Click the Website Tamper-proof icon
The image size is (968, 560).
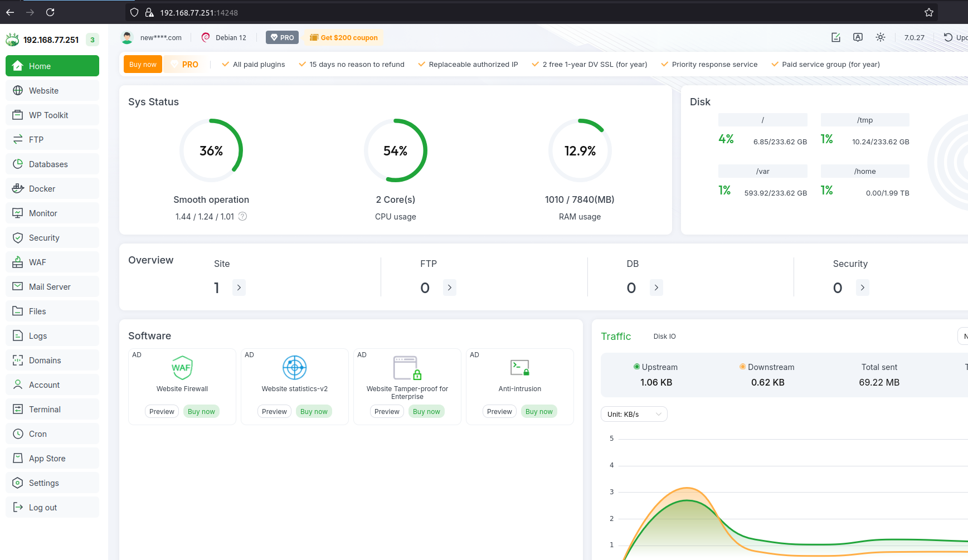407,368
